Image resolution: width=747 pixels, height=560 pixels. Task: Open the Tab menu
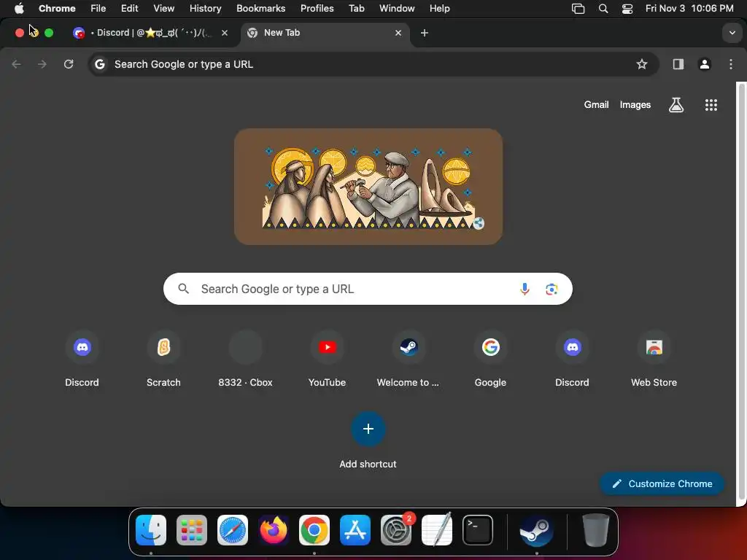tap(356, 9)
